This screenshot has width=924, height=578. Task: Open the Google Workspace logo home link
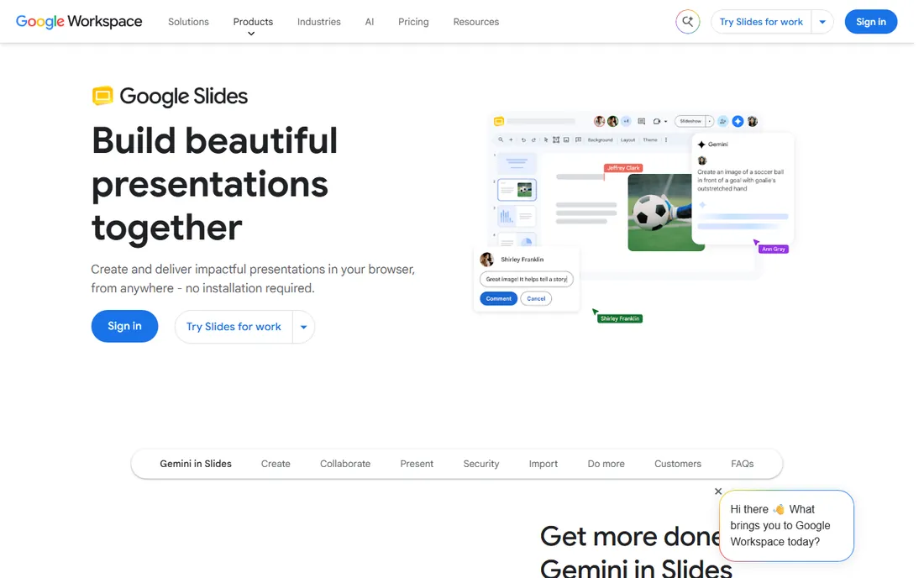click(79, 22)
